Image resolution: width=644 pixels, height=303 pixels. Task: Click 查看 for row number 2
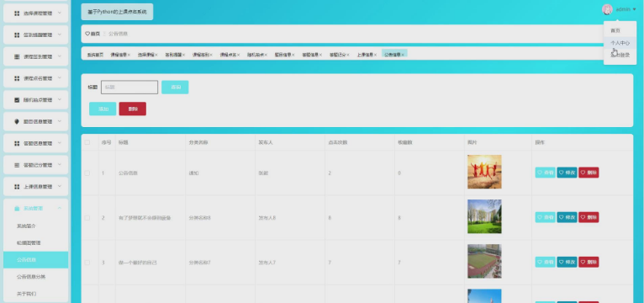point(545,217)
